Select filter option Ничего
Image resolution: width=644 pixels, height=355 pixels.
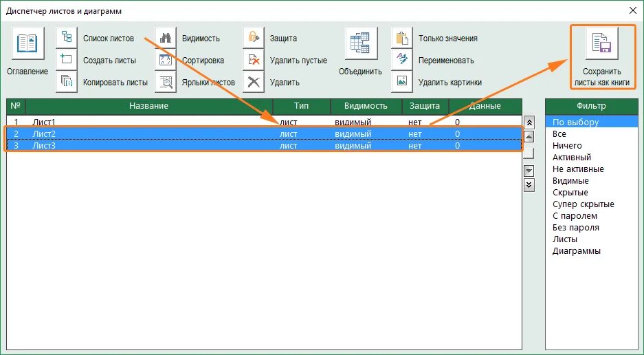coord(592,146)
